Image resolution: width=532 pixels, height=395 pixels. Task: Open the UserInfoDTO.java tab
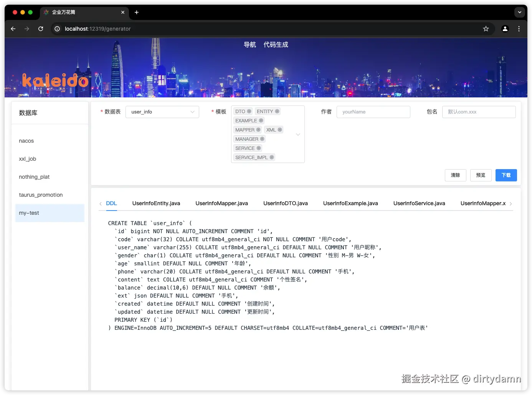click(x=286, y=203)
